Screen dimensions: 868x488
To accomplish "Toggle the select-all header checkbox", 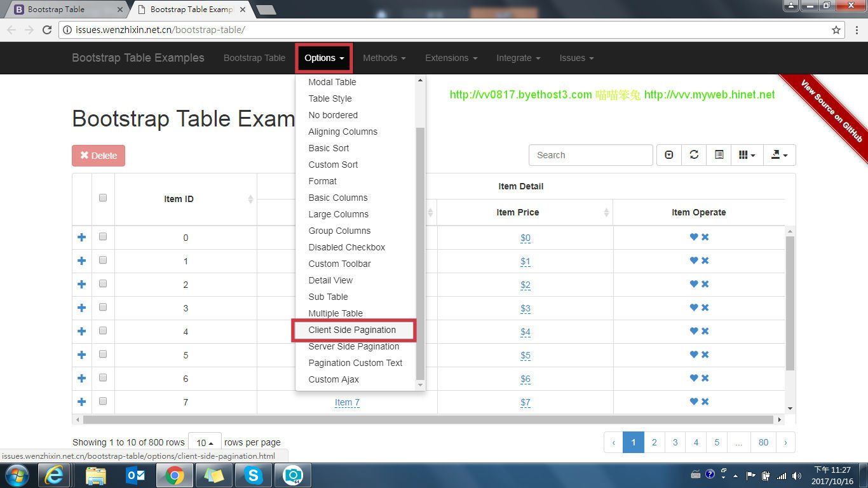I will pos(103,198).
